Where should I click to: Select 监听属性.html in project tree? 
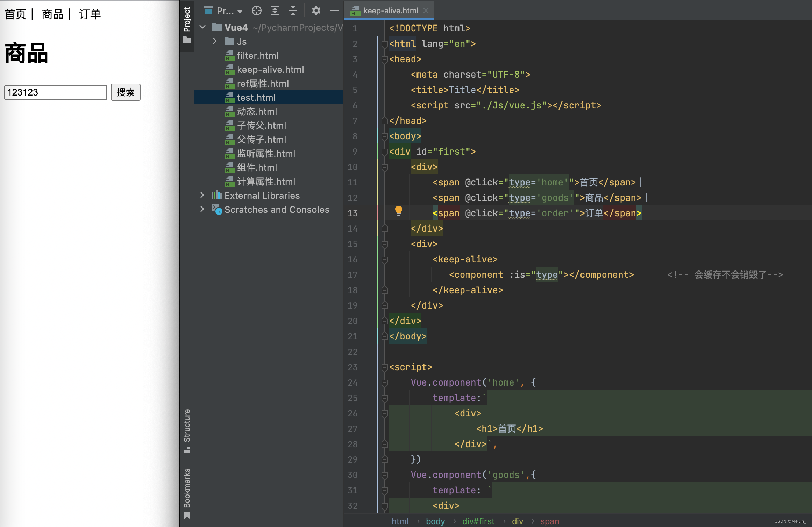click(266, 154)
